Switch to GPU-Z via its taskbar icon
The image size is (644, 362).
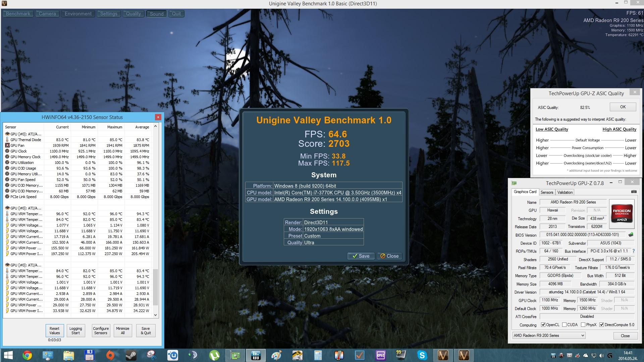pos(235,355)
